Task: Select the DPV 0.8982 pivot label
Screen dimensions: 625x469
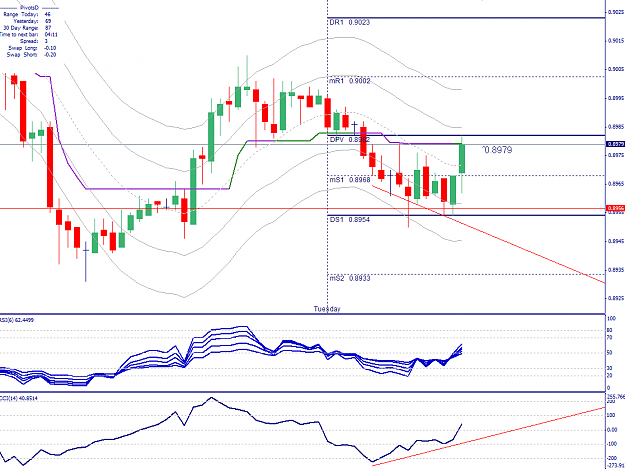Action: click(350, 140)
